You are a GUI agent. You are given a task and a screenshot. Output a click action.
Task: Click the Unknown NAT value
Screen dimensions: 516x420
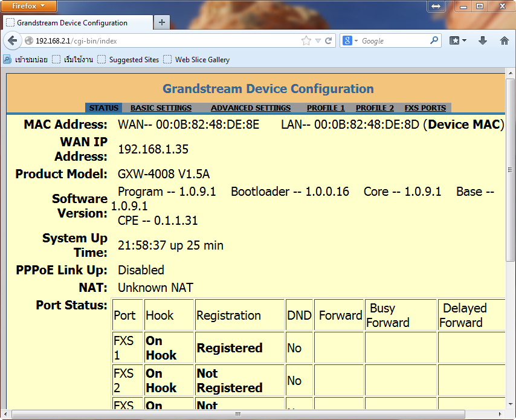point(155,288)
